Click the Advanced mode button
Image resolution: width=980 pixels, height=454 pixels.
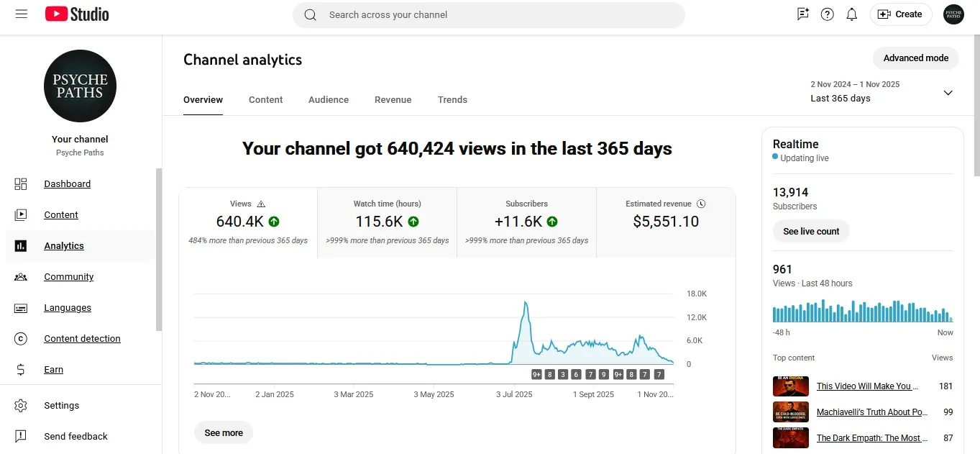coord(916,58)
